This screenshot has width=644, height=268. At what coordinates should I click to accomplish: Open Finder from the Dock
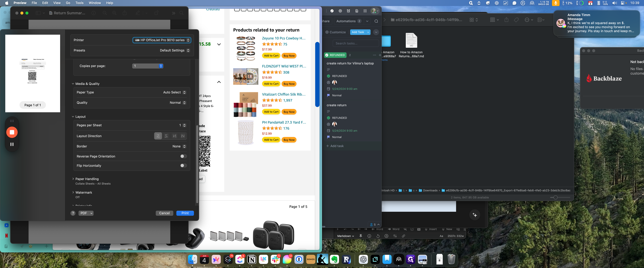point(192,259)
